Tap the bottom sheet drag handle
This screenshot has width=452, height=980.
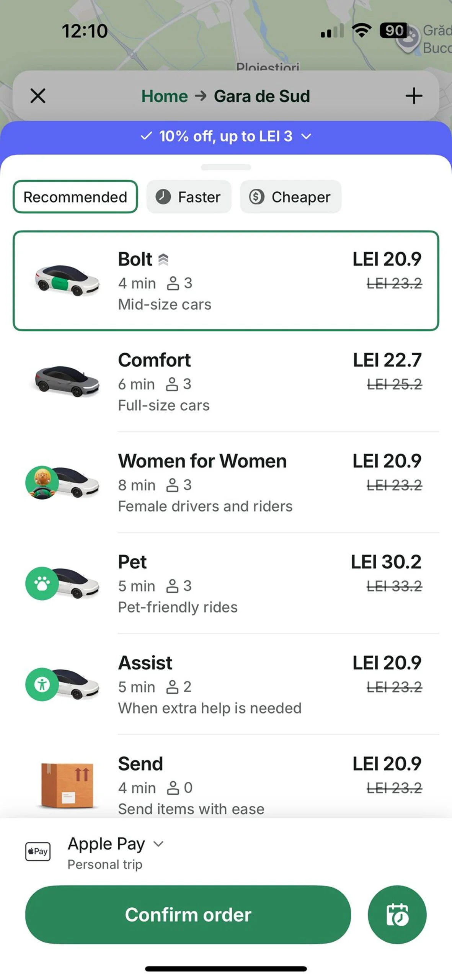pyautogui.click(x=226, y=167)
